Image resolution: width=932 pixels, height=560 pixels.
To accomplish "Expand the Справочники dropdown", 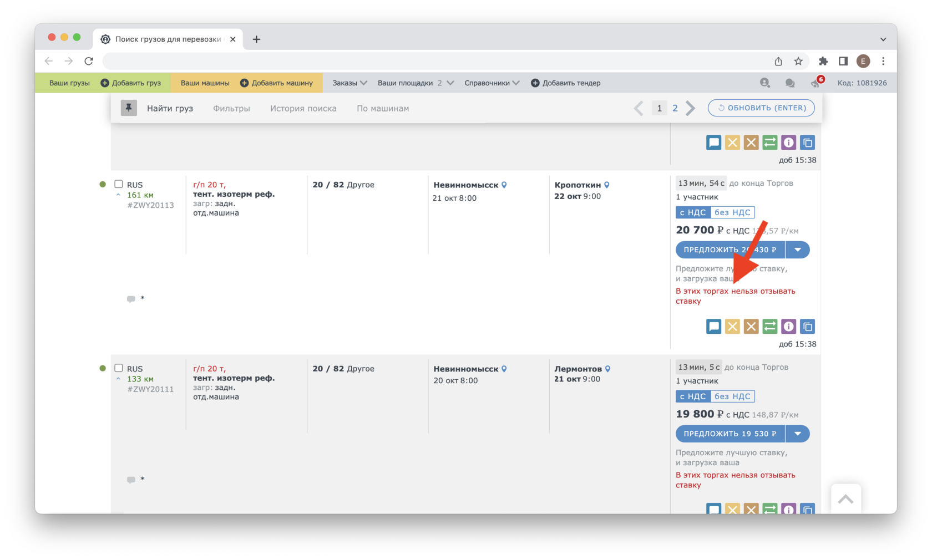I will click(492, 83).
